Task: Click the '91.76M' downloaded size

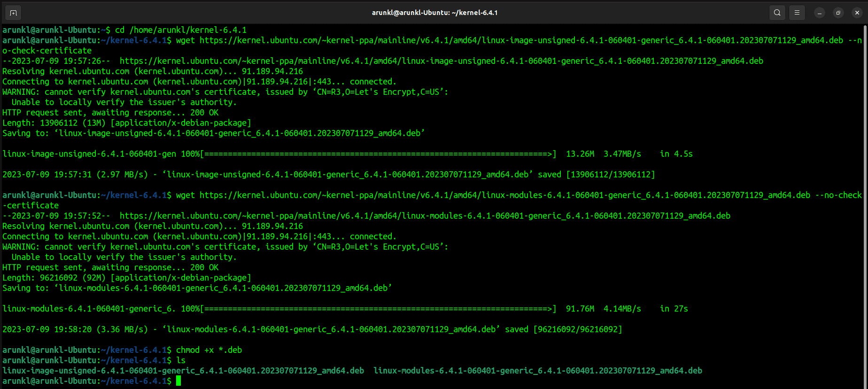Action: pos(580,309)
